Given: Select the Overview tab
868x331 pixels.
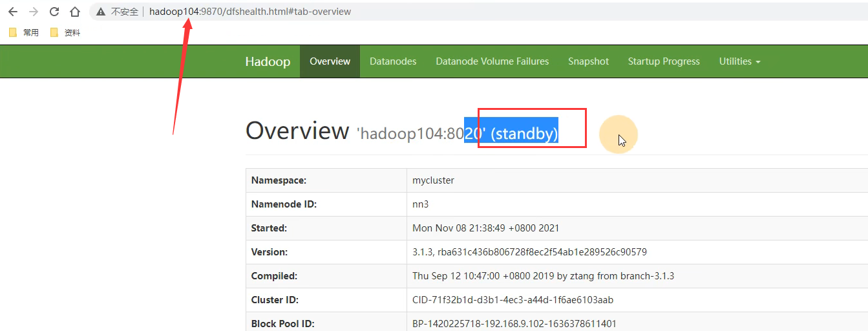Looking at the screenshot, I should 330,61.
